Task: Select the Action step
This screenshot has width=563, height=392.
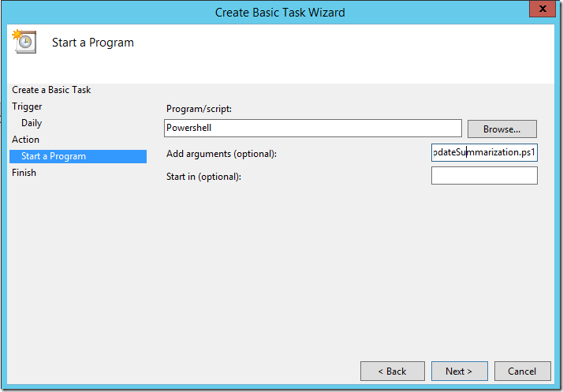Action: pos(25,140)
